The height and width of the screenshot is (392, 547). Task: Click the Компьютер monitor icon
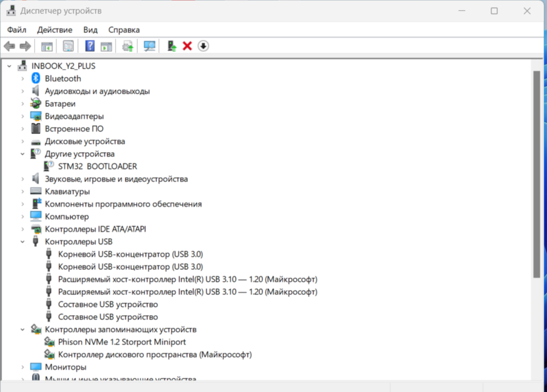click(36, 216)
